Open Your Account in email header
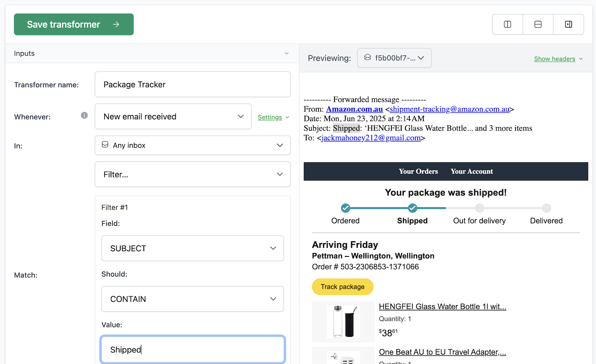Viewport: 596px width, 364px height. (472, 172)
